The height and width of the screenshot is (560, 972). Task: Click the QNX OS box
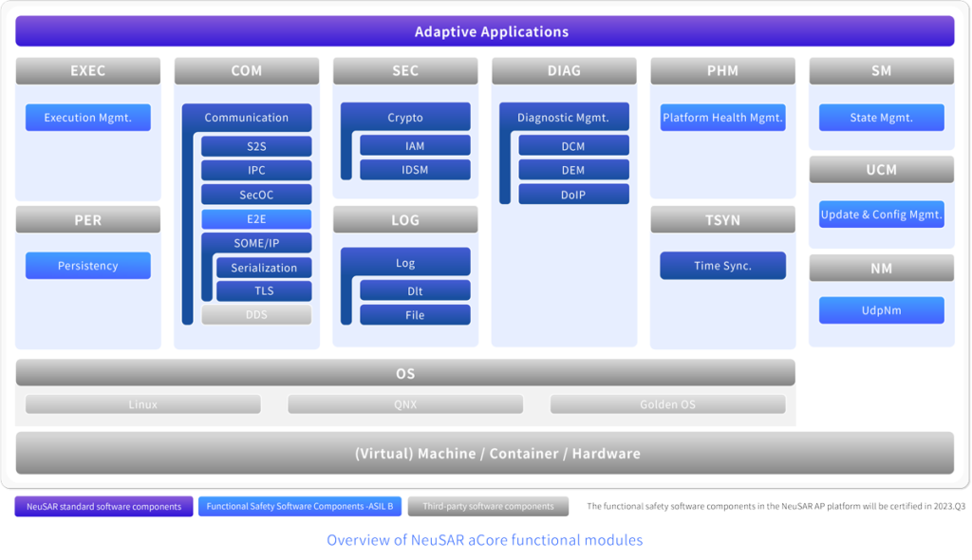coord(405,404)
